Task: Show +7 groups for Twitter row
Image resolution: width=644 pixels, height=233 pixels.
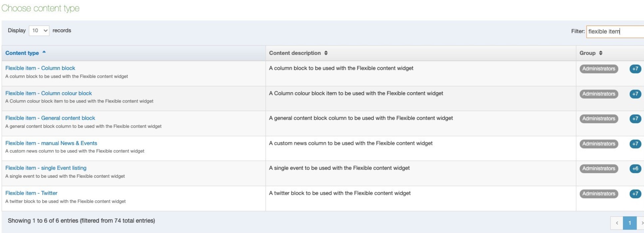Action: pyautogui.click(x=635, y=194)
